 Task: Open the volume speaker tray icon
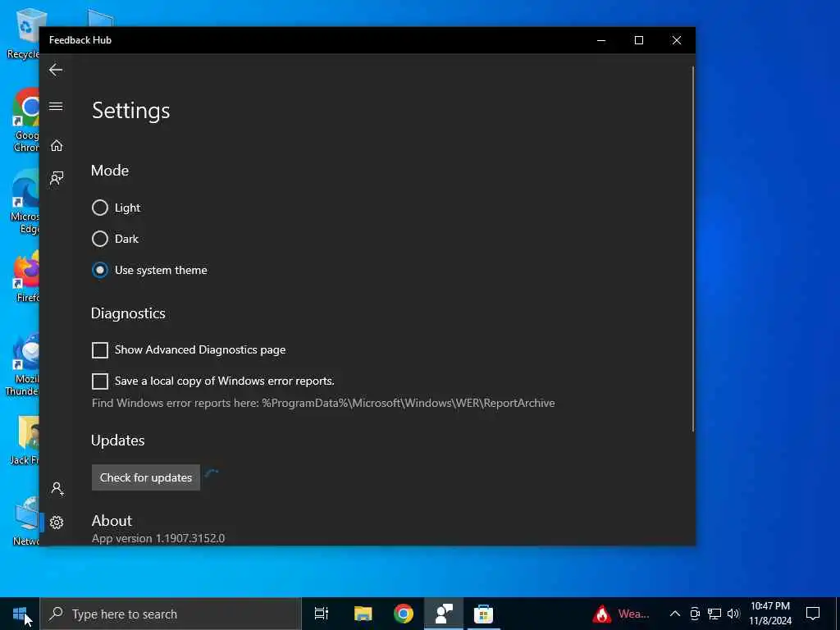pyautogui.click(x=733, y=614)
